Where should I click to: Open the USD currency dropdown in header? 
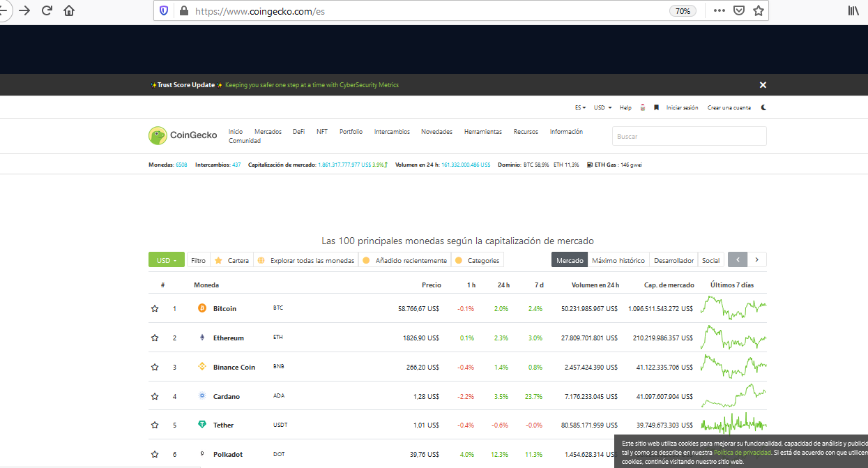(602, 107)
